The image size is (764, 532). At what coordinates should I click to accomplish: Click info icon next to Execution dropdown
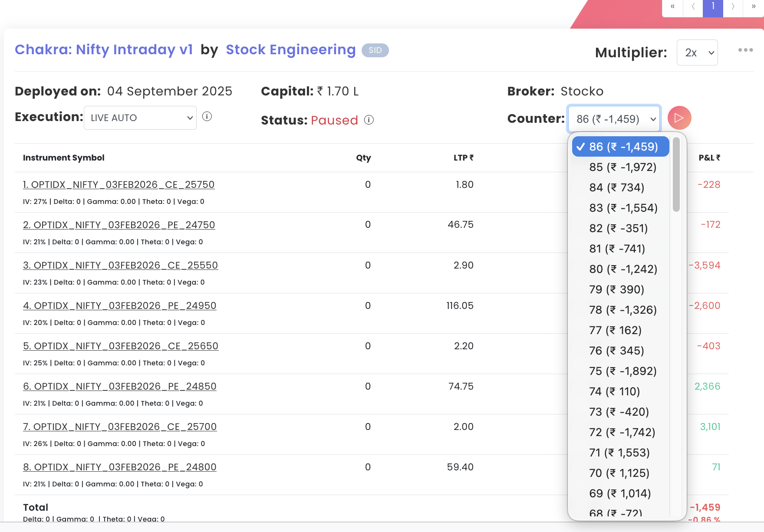(x=207, y=117)
